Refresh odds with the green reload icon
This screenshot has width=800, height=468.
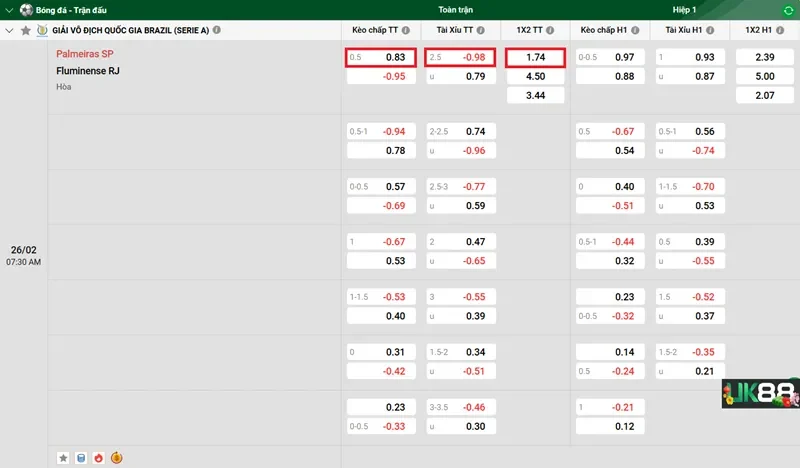click(788, 10)
